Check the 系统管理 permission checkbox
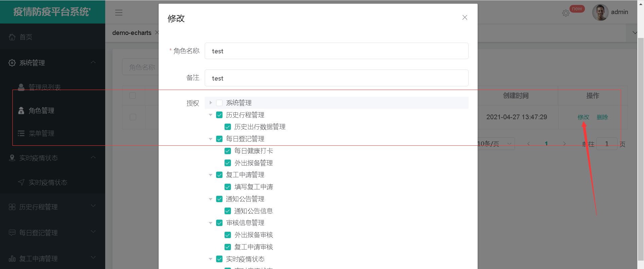This screenshot has width=644, height=269. point(219,103)
